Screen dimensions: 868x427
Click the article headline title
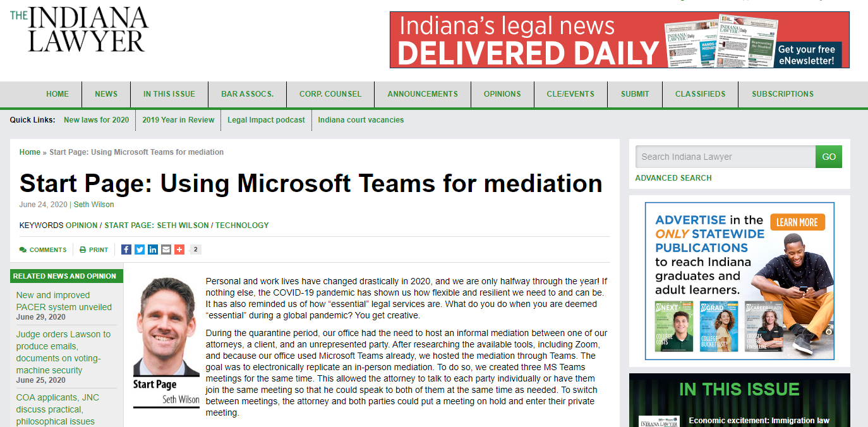[311, 183]
